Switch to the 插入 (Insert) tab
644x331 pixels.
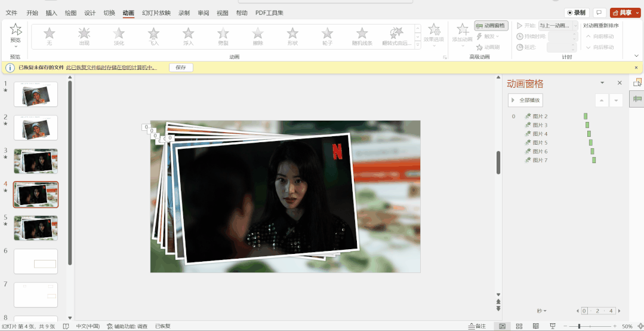coord(51,13)
